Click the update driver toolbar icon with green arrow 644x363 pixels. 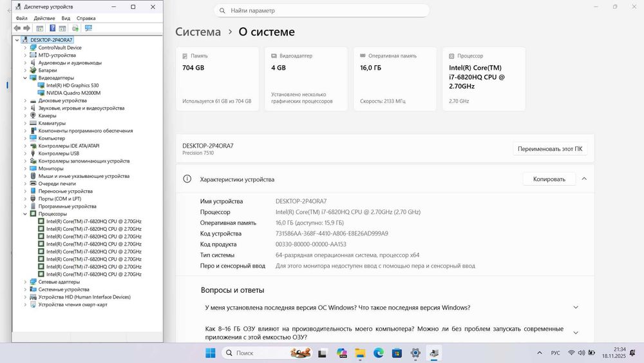[x=75, y=28]
